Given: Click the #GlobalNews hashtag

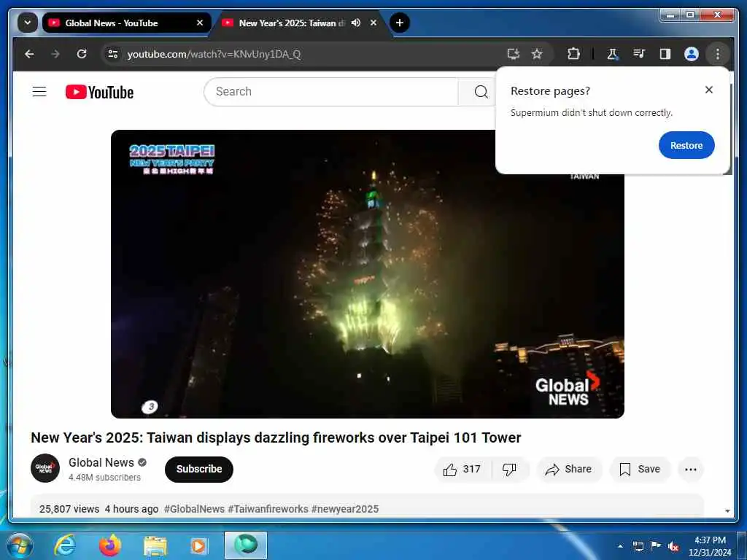Looking at the screenshot, I should 194,509.
